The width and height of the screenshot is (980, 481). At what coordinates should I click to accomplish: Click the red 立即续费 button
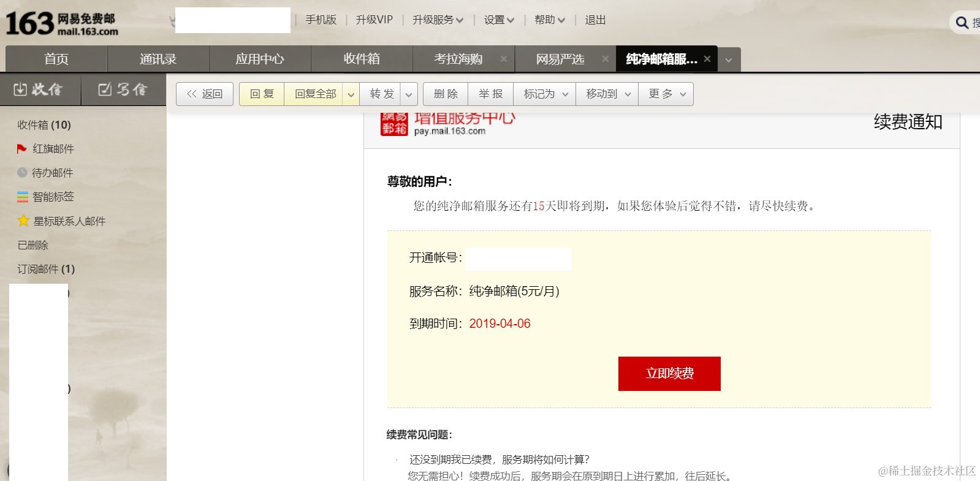tap(669, 374)
